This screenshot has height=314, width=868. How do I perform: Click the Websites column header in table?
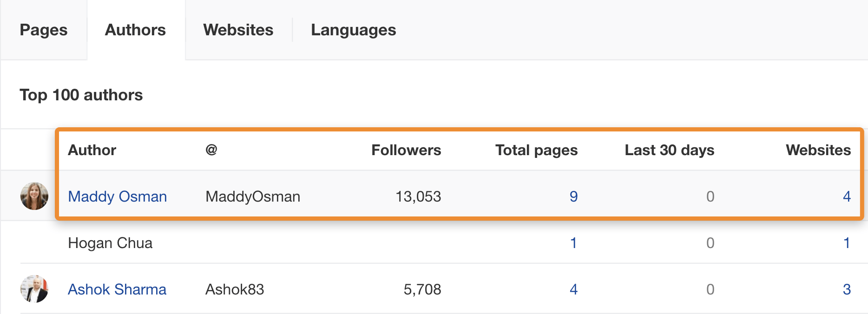pos(818,150)
